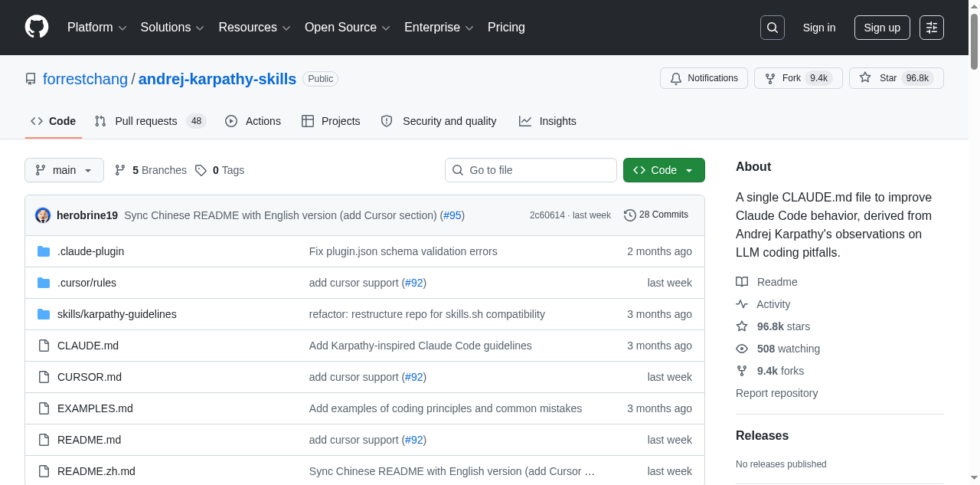The height and width of the screenshot is (485, 980).
Task: Click the command palette icon near Sign up
Action: 931,27
